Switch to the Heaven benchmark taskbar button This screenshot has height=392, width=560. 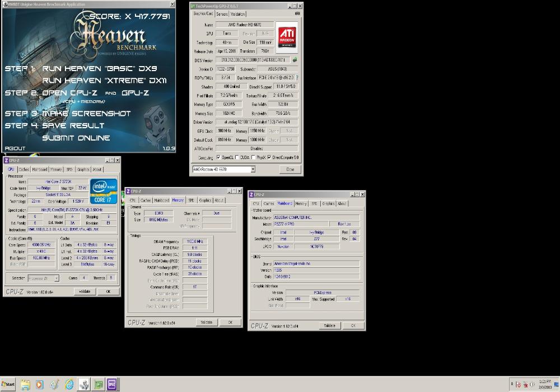pos(84,385)
